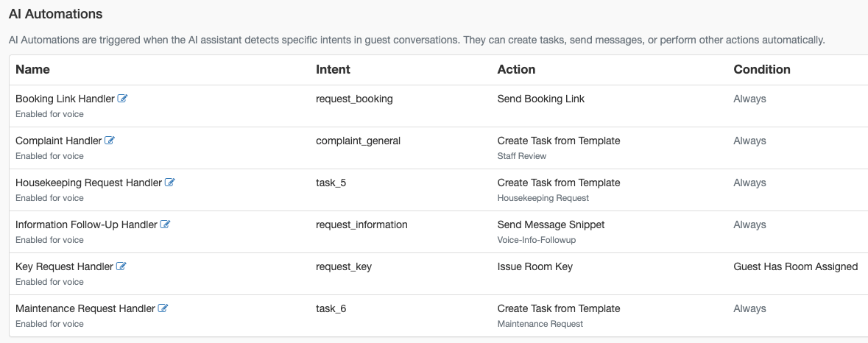Click the Voice-Info-Followup snippet label

pos(537,240)
